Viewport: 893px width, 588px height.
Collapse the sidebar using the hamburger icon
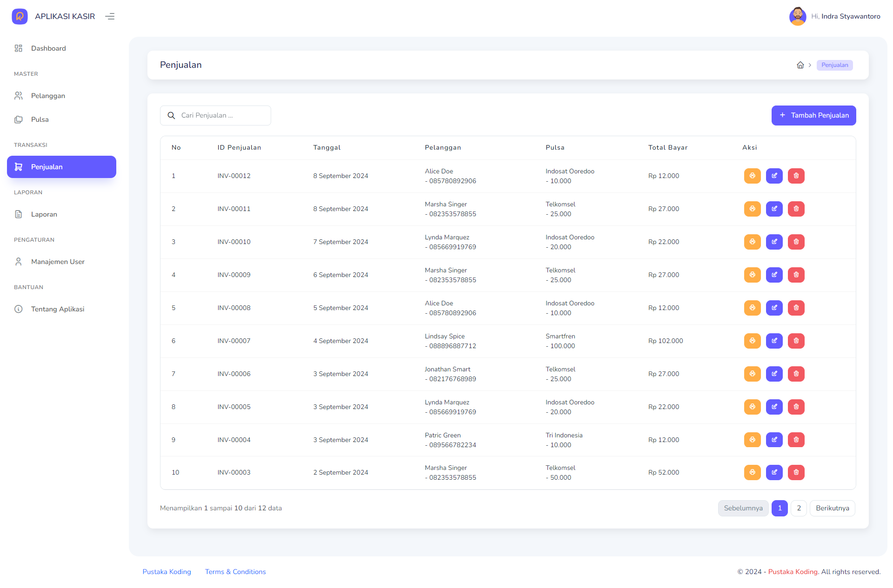click(x=110, y=16)
